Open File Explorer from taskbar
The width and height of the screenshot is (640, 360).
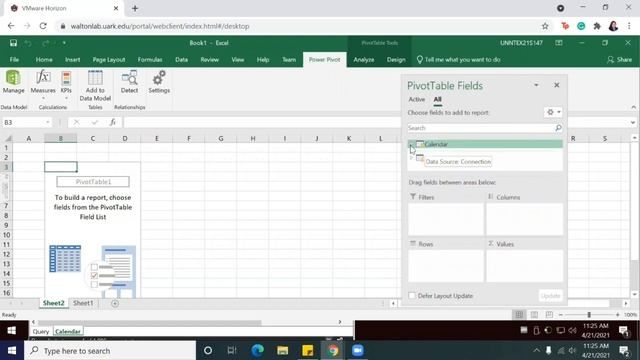[282, 351]
